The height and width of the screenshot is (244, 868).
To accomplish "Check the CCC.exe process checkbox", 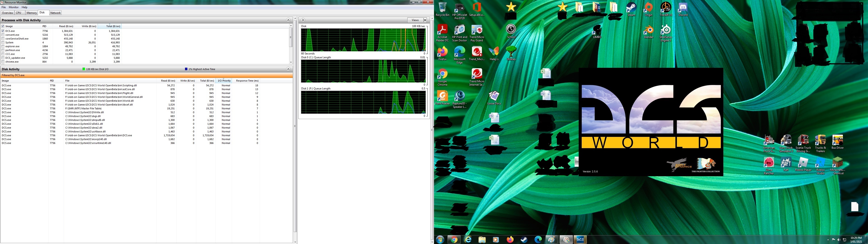I will pos(3,54).
